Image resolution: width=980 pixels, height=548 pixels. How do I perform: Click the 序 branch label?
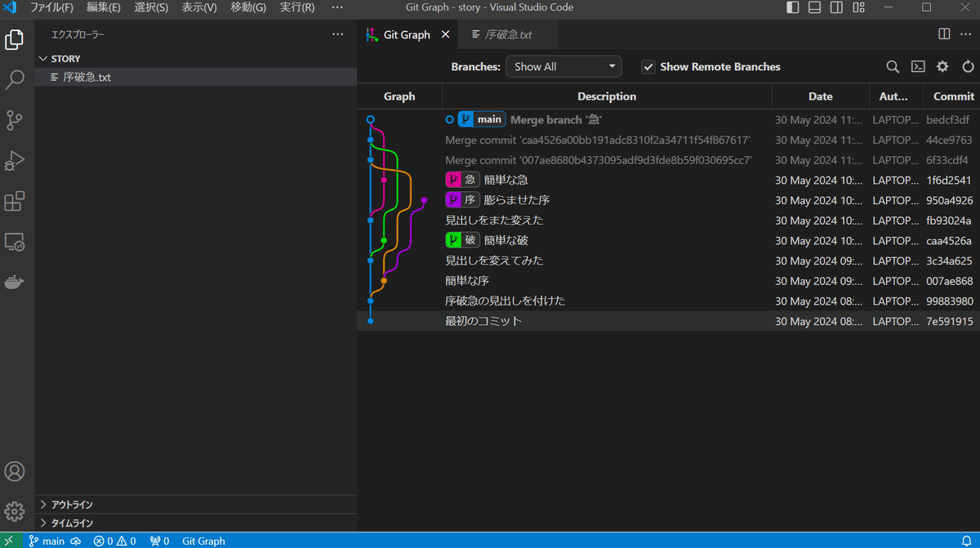click(463, 200)
